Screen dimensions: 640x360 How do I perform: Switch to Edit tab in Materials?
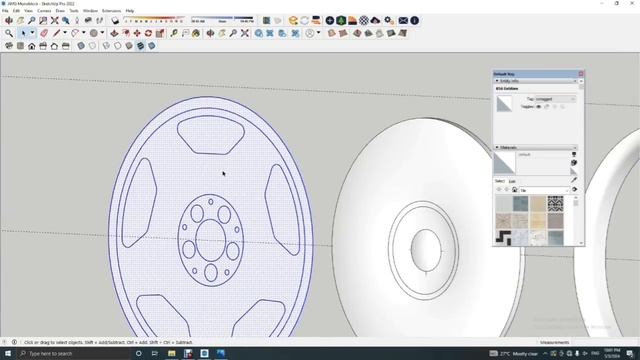coord(512,181)
